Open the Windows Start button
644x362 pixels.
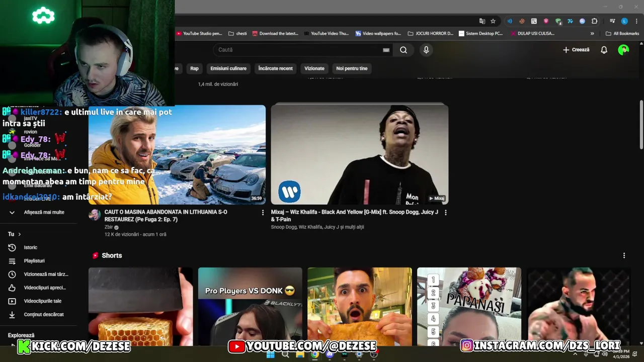pyautogui.click(x=270, y=354)
